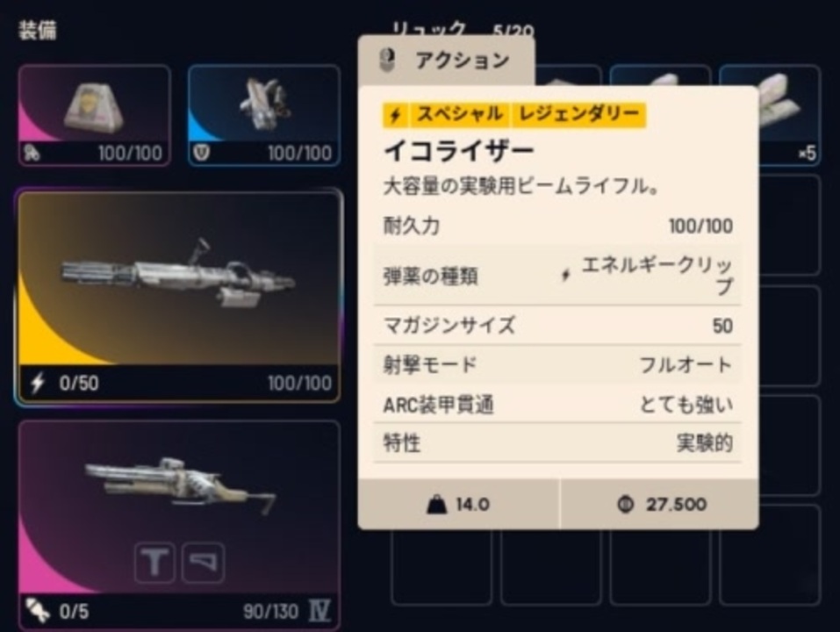Select the second weapon with 0/5 ammo
Viewport: 840px width, 632px height.
[179, 526]
